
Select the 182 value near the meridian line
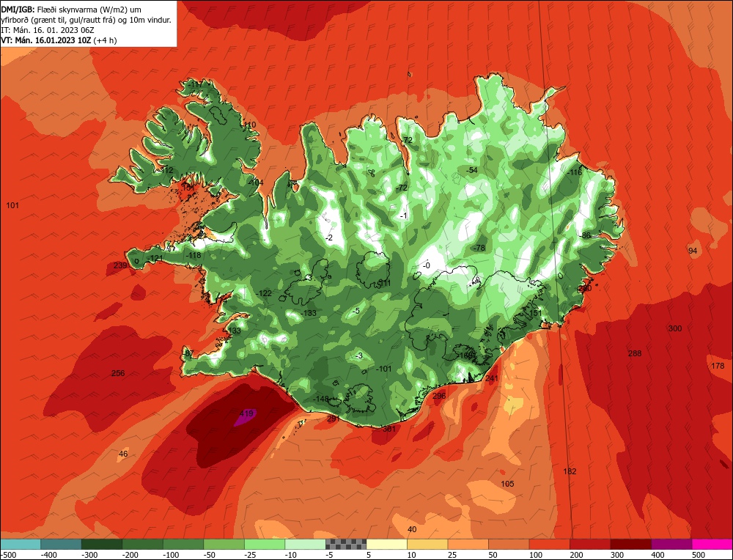[570, 471]
